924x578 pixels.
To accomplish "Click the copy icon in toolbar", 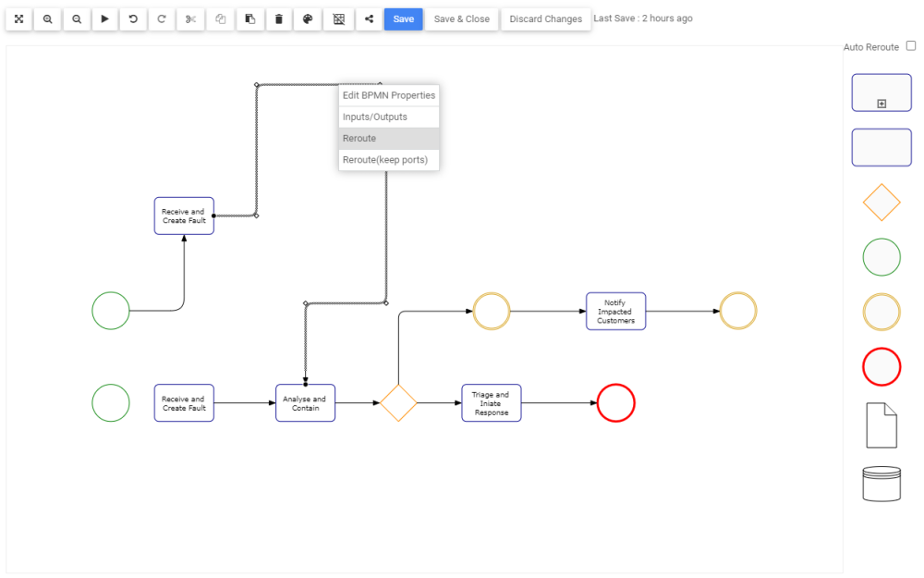I will (221, 18).
